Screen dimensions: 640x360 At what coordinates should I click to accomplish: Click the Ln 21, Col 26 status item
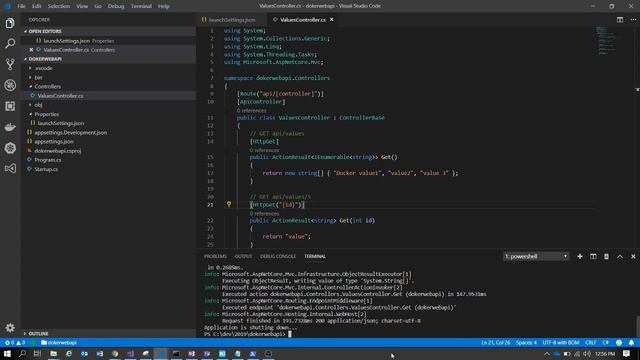[495, 342]
